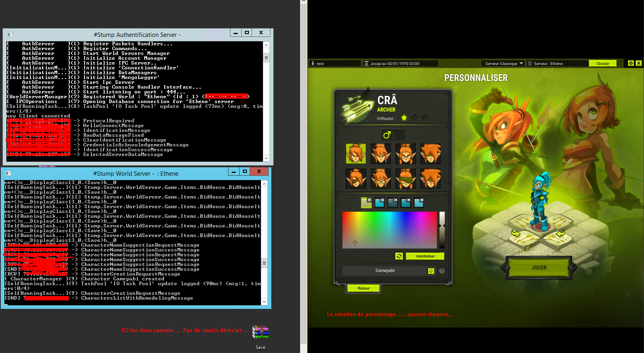
Task: Click the Choisir server button
Action: click(603, 63)
